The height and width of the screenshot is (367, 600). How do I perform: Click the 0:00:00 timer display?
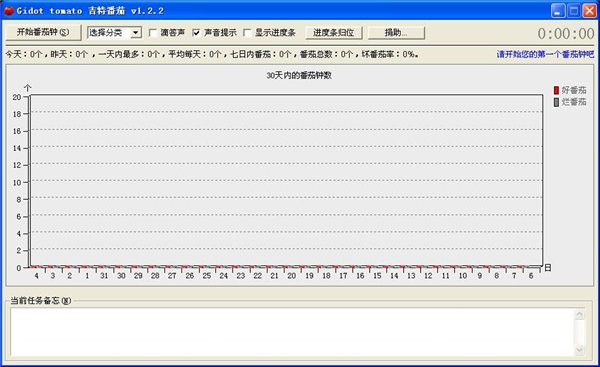pyautogui.click(x=566, y=34)
